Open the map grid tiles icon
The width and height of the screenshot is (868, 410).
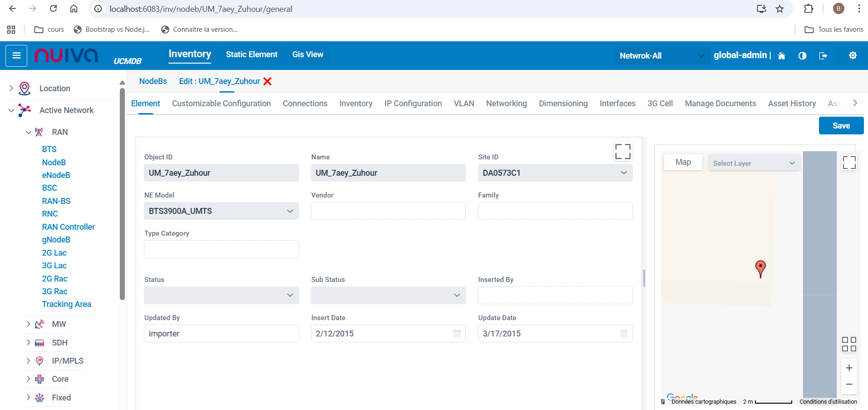(x=849, y=344)
